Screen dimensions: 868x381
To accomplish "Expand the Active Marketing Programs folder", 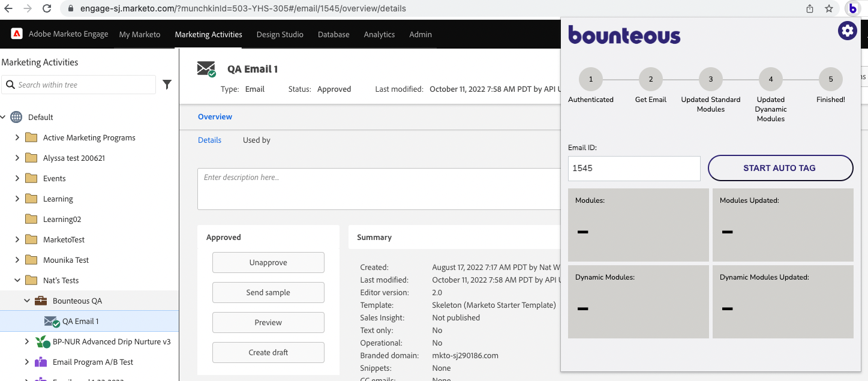I will [x=17, y=137].
